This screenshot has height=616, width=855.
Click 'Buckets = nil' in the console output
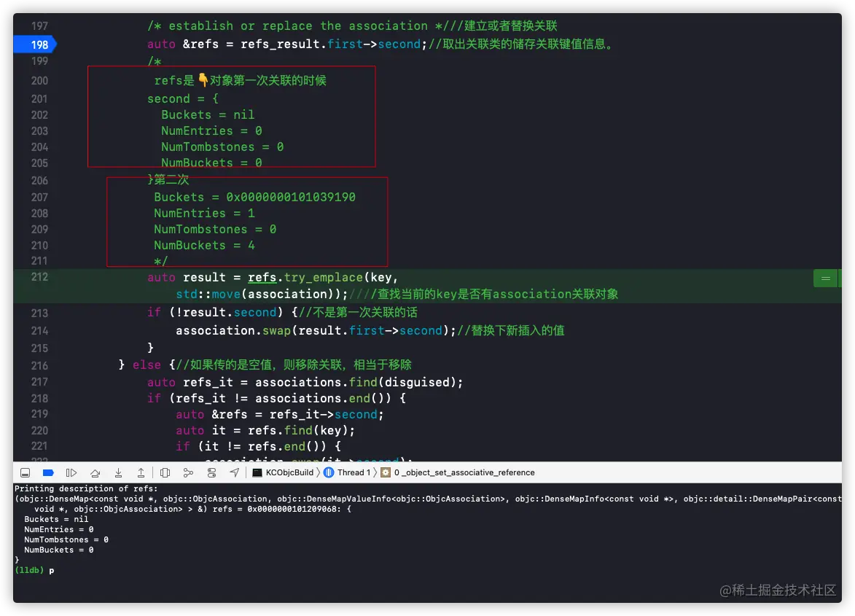[x=56, y=520]
